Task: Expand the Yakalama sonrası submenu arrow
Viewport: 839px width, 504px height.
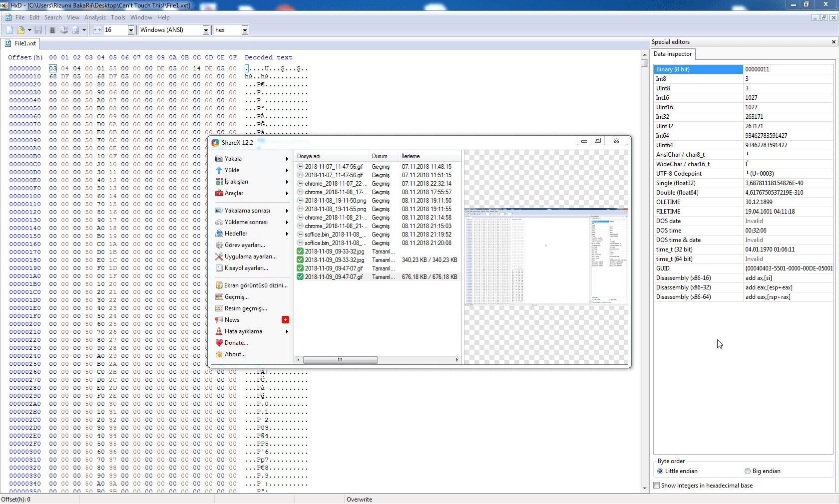Action: coord(287,211)
